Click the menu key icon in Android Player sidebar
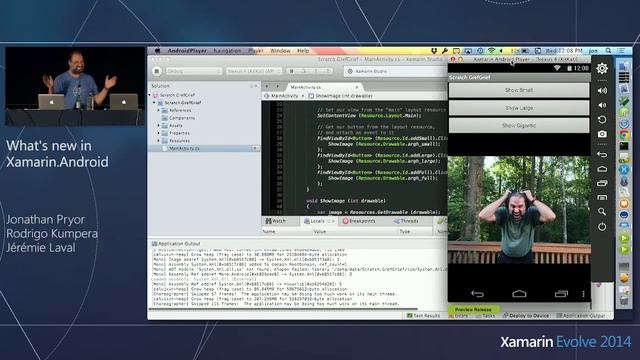 point(602,198)
